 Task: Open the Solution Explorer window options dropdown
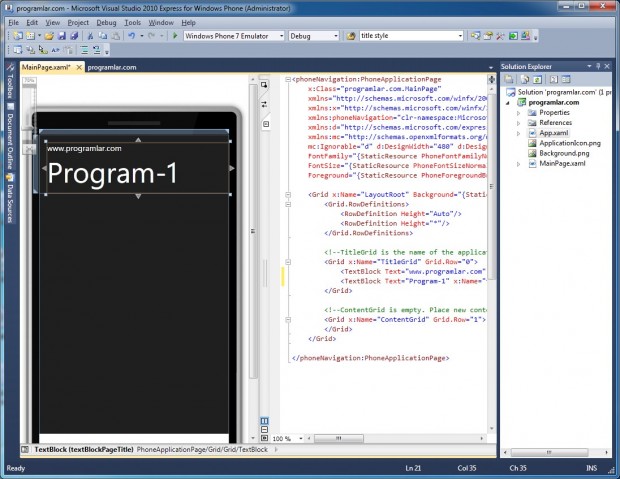pyautogui.click(x=589, y=66)
